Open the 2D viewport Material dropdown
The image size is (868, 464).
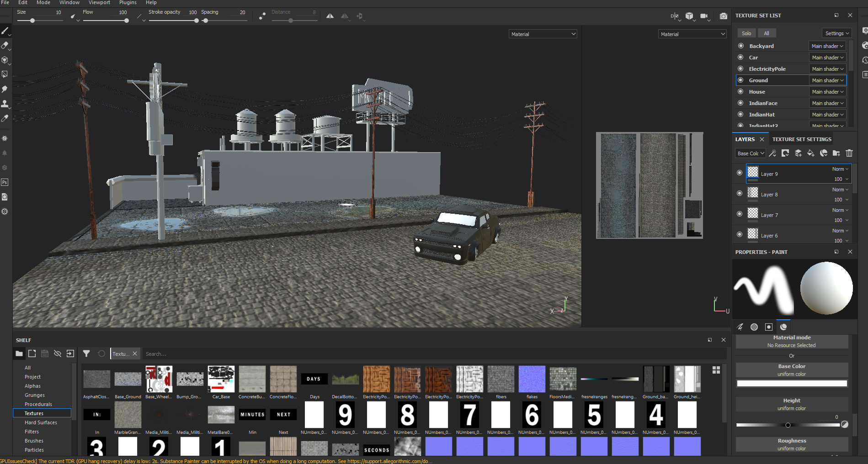692,34
